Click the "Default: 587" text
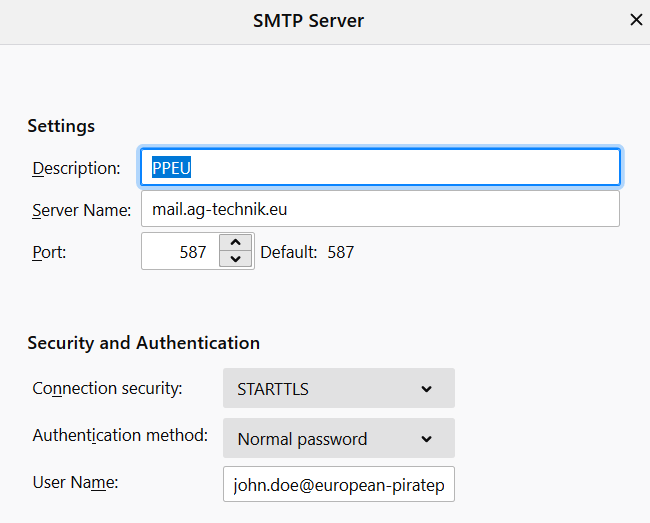The width and height of the screenshot is (650, 523). [x=307, y=252]
